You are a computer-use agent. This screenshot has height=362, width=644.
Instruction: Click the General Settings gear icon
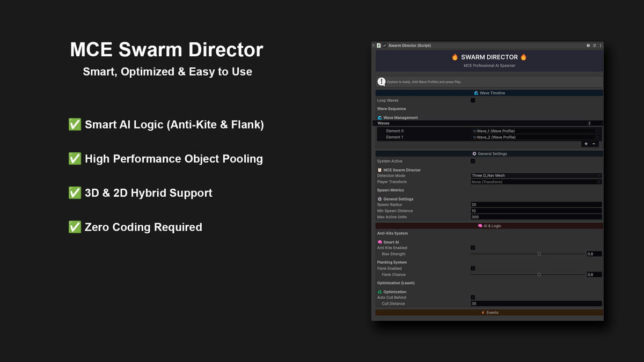click(474, 154)
